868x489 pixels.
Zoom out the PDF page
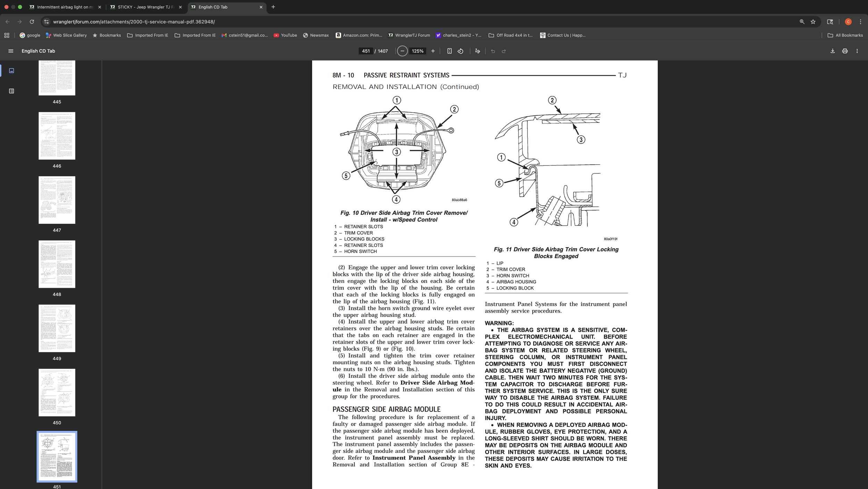click(402, 51)
